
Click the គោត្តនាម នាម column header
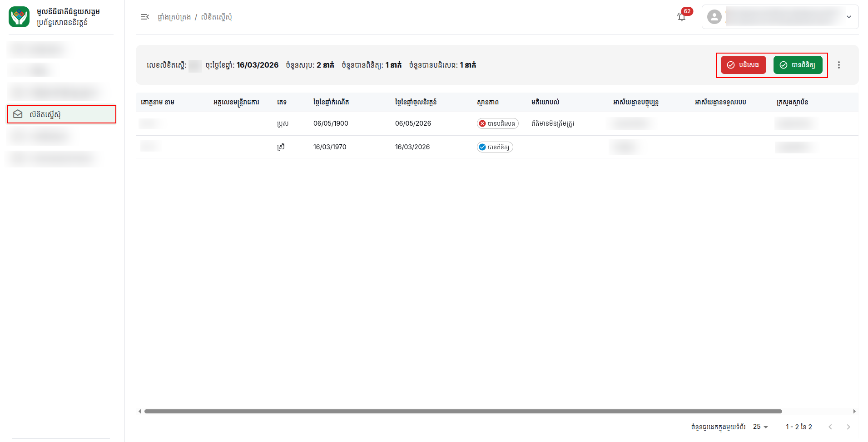pos(158,102)
